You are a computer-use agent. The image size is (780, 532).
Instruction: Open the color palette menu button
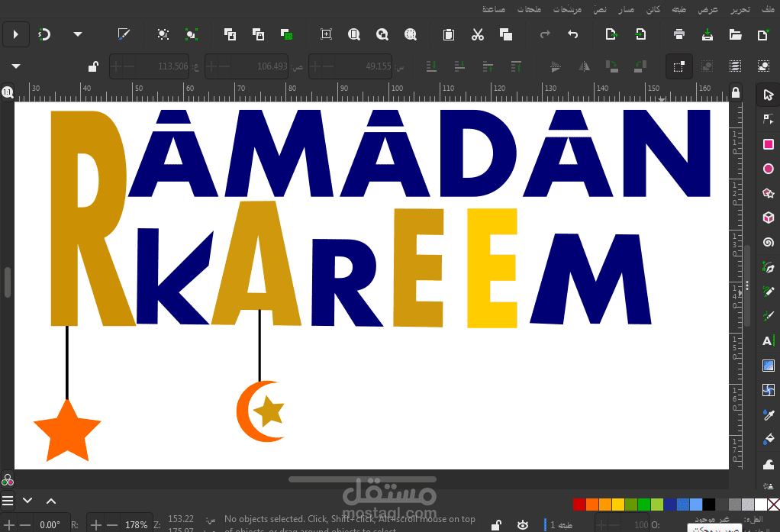coord(8,501)
